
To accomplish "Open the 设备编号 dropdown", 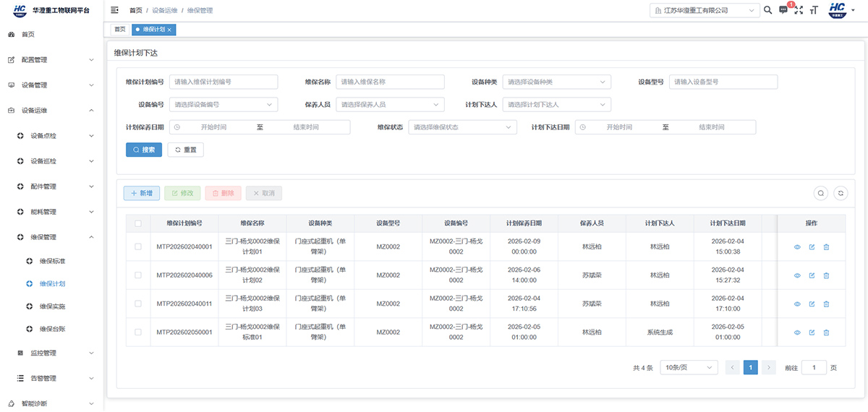I will (224, 104).
